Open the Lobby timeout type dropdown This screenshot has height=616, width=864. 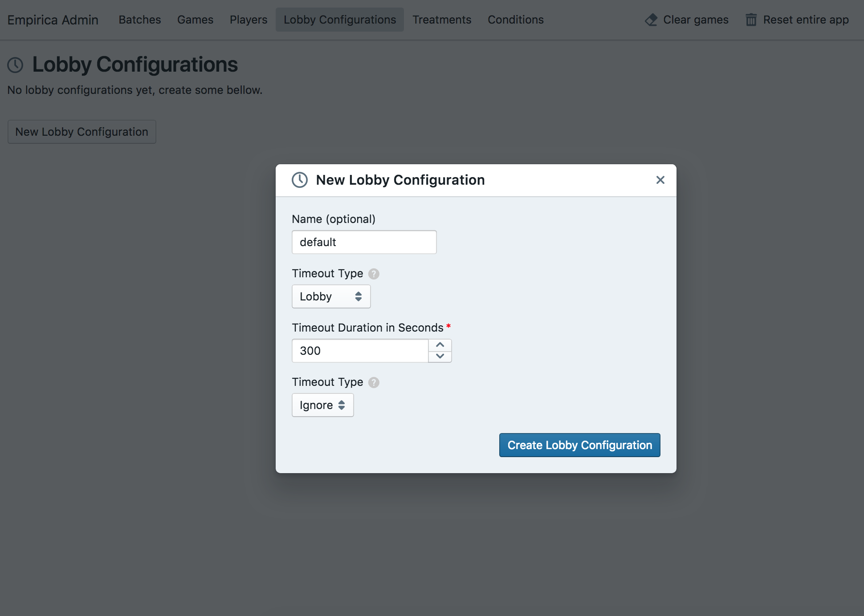point(331,296)
